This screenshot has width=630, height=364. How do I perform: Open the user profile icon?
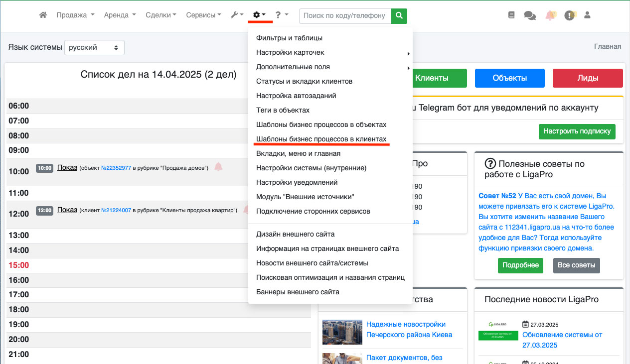tap(587, 15)
